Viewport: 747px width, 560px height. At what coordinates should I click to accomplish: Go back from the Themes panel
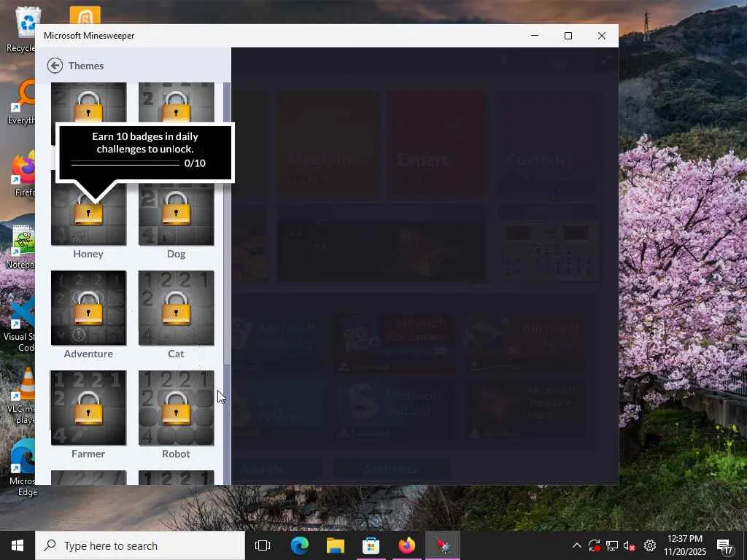click(55, 66)
